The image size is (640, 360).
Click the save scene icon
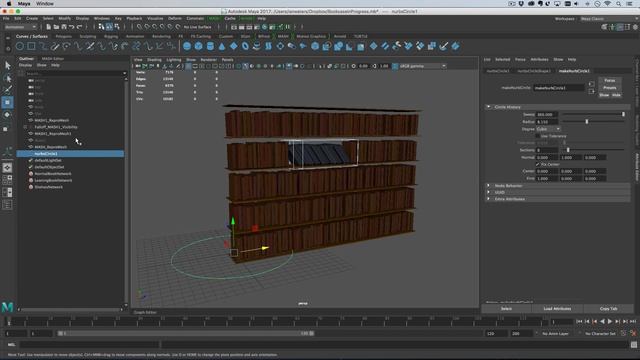(x=64, y=27)
